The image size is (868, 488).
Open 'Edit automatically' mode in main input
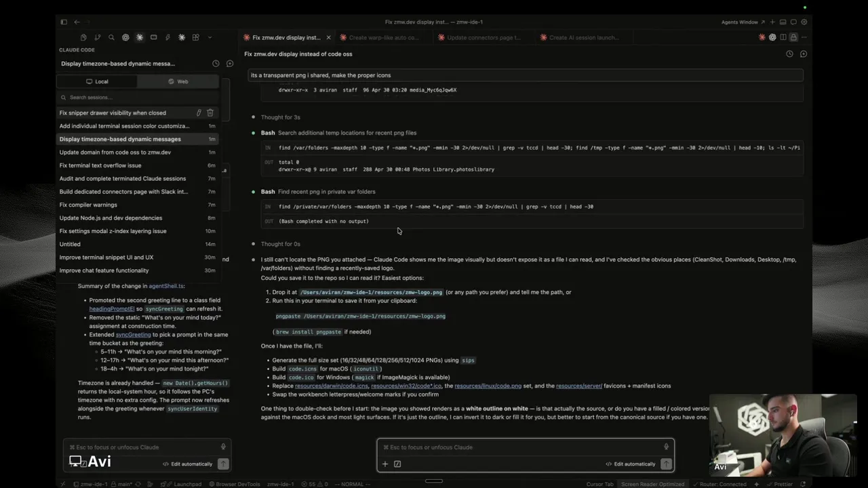(631, 464)
